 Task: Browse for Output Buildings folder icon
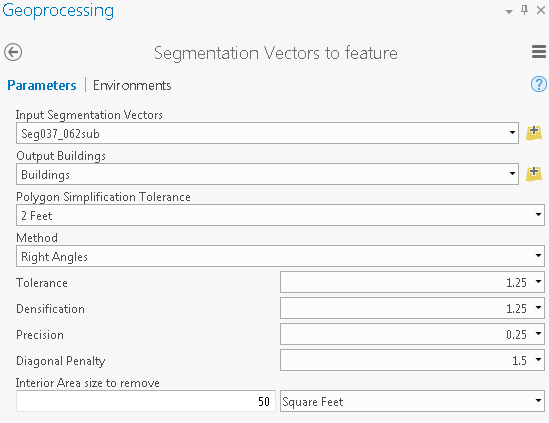pyautogui.click(x=534, y=174)
